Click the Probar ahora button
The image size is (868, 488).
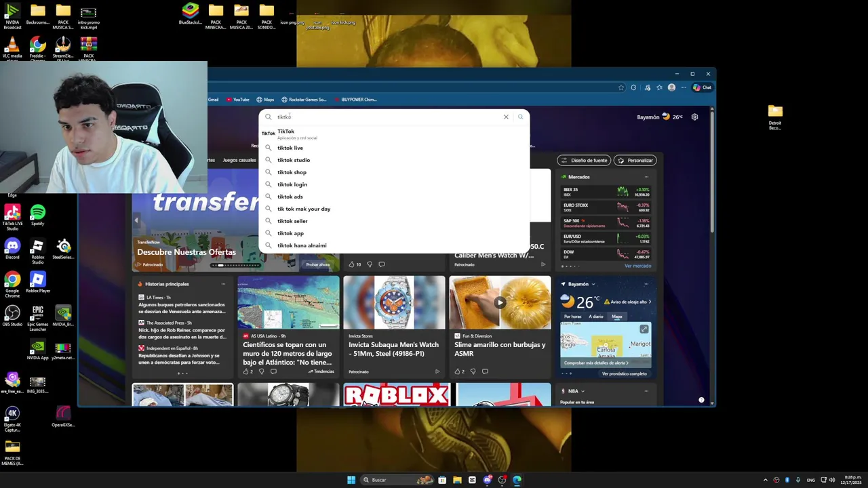[x=317, y=264]
